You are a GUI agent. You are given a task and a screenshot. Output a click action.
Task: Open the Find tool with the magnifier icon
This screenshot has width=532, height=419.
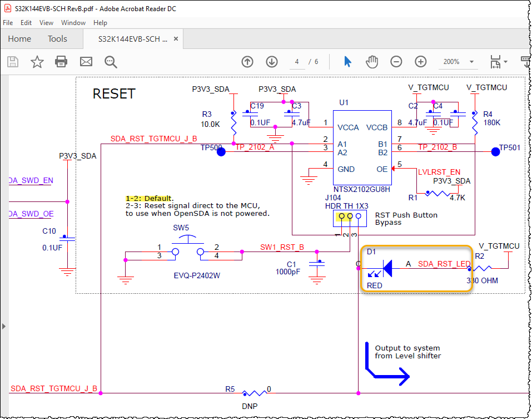pyautogui.click(x=110, y=62)
